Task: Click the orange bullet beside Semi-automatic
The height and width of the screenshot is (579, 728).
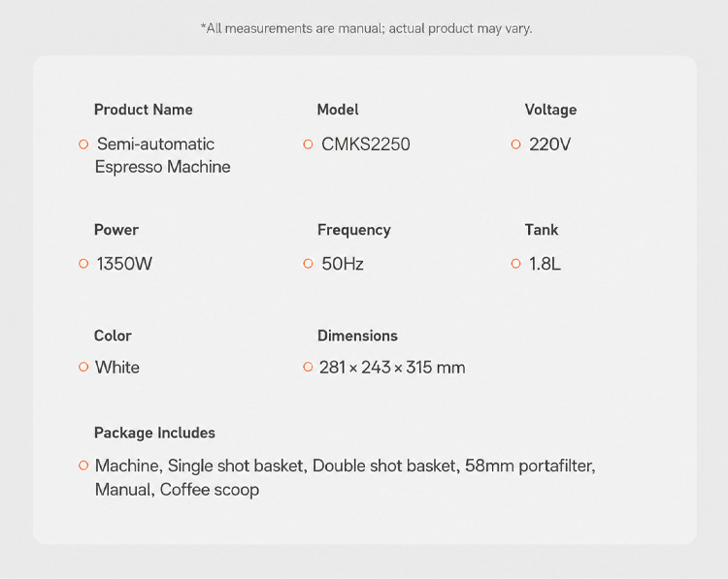Action: [83, 145]
